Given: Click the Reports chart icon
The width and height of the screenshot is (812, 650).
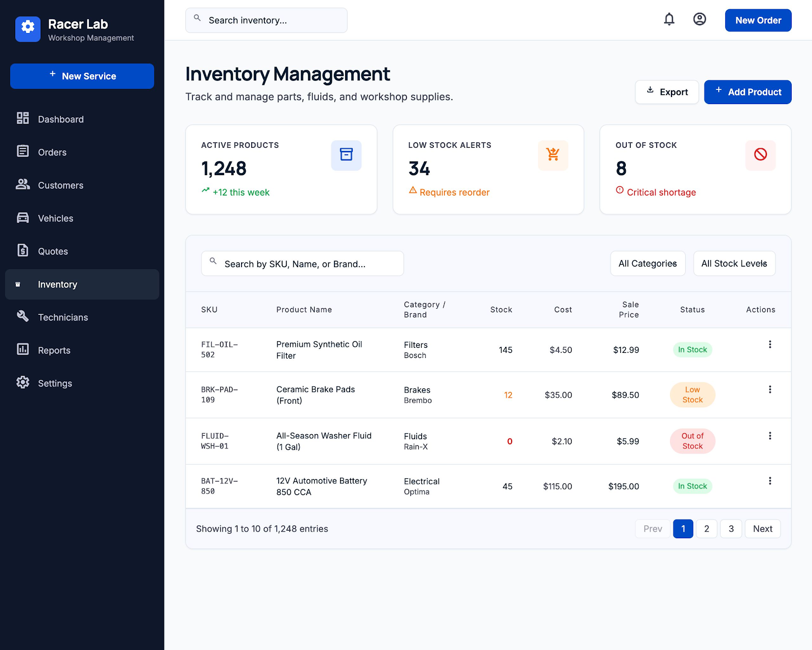Looking at the screenshot, I should (x=23, y=349).
